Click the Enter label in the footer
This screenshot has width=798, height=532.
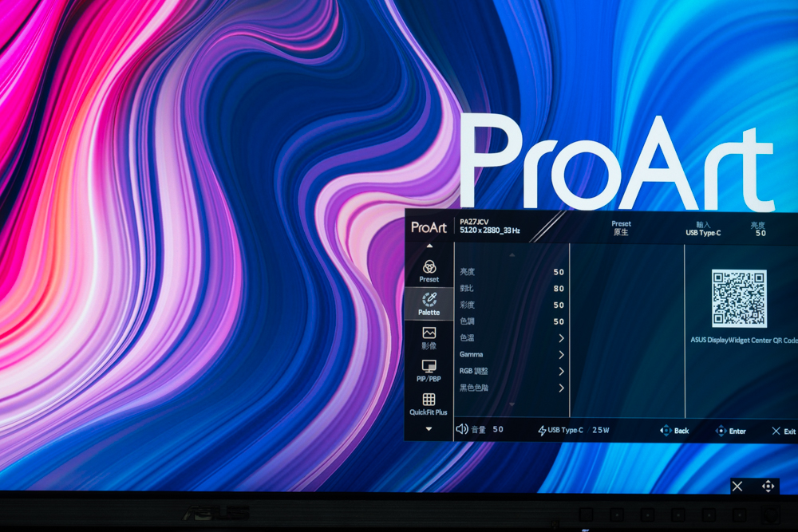pos(737,432)
